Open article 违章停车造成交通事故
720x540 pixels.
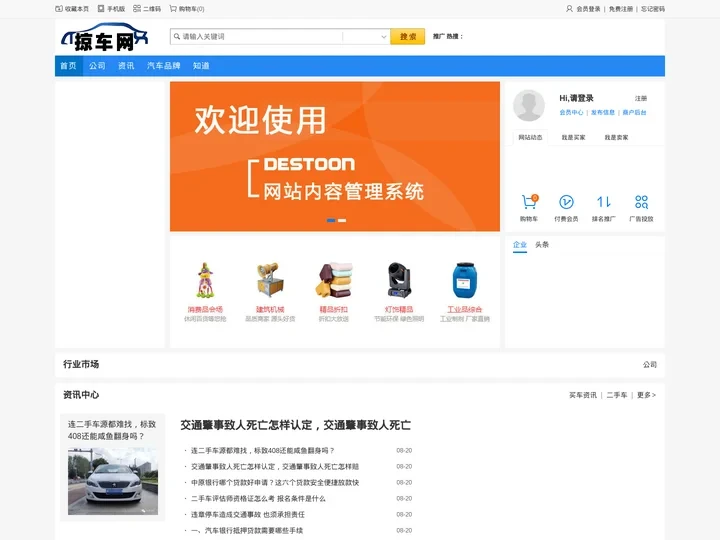coord(248,515)
